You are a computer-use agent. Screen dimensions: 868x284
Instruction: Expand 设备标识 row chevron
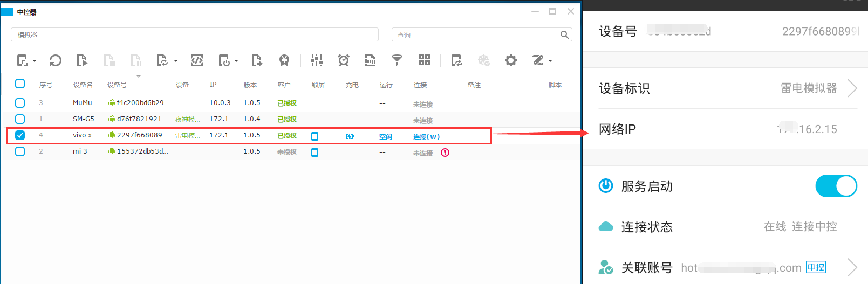(852, 88)
